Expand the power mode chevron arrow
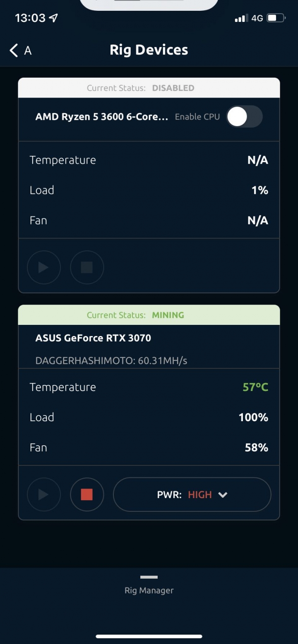 pyautogui.click(x=223, y=495)
